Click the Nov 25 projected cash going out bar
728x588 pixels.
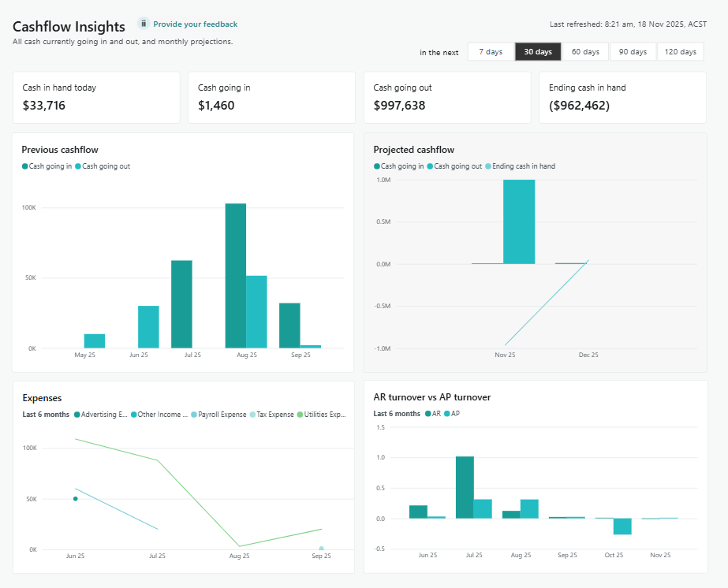click(x=518, y=221)
